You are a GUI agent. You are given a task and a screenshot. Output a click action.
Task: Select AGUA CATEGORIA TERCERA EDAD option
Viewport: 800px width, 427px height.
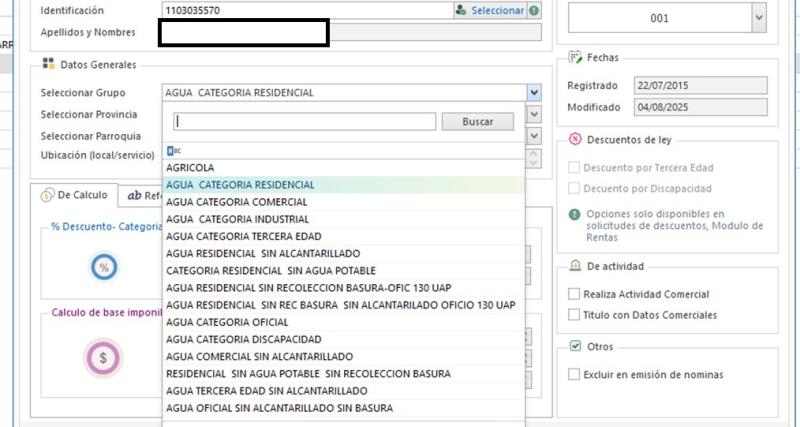coord(343,236)
